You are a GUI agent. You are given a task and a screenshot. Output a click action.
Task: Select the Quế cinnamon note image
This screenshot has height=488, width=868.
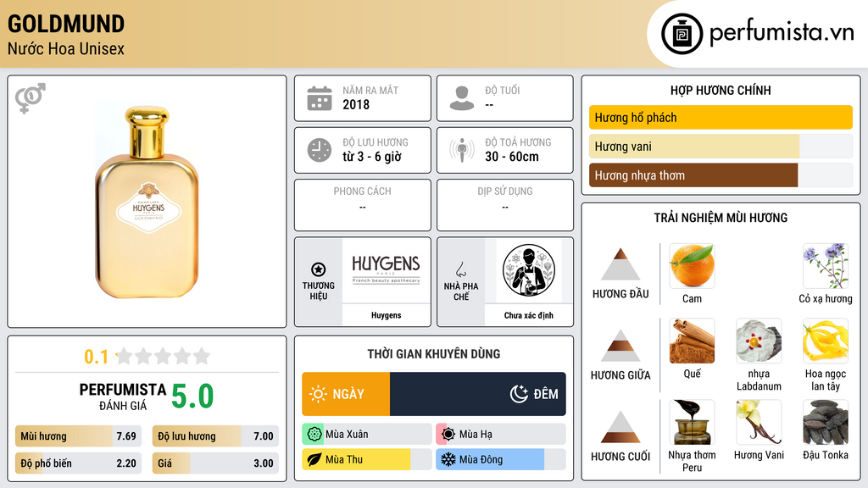click(x=692, y=341)
